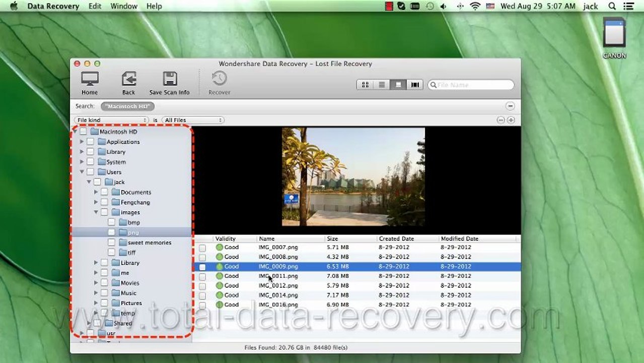Open the All Files dropdown
This screenshot has width=644, height=363.
192,120
